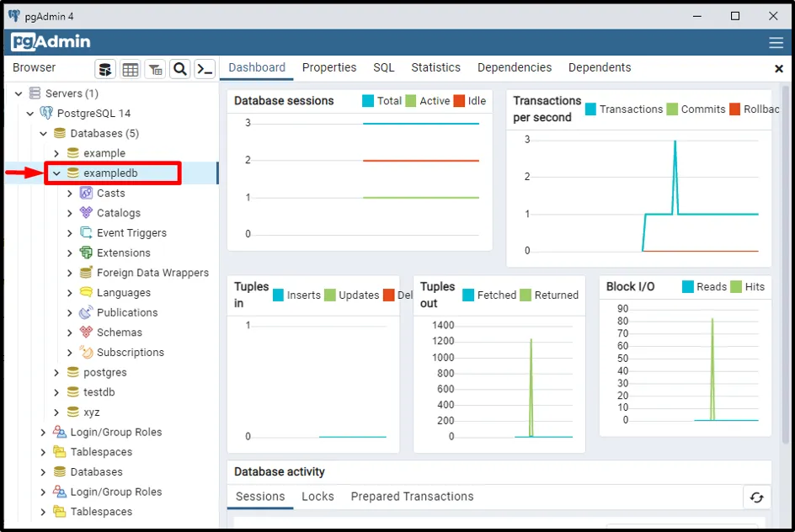Open Search Objects magnifier icon

click(x=179, y=69)
